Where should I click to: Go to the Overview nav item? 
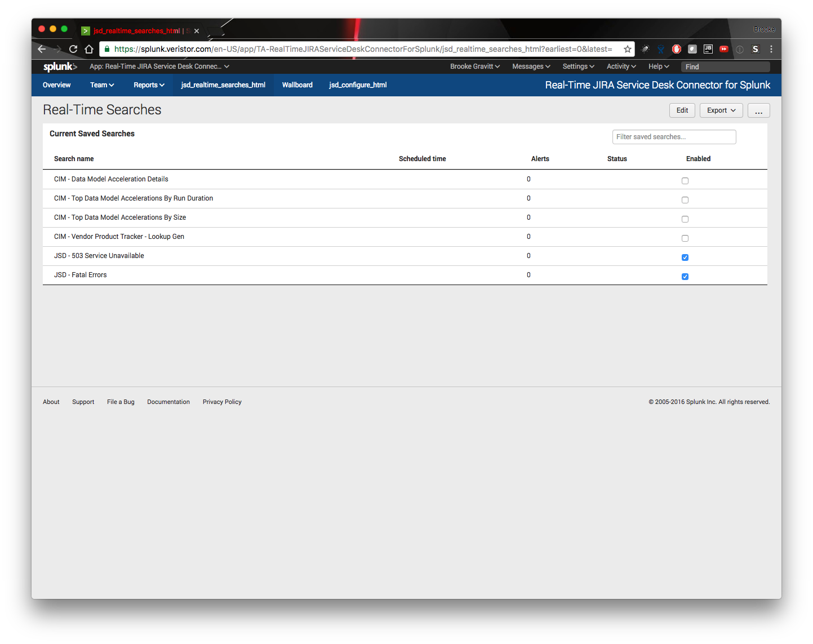coord(57,85)
